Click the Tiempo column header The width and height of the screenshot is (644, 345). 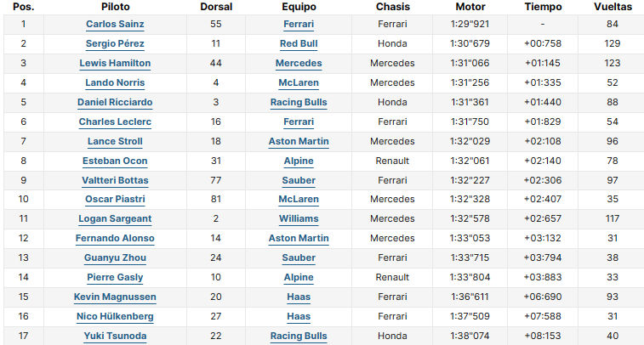click(x=543, y=7)
